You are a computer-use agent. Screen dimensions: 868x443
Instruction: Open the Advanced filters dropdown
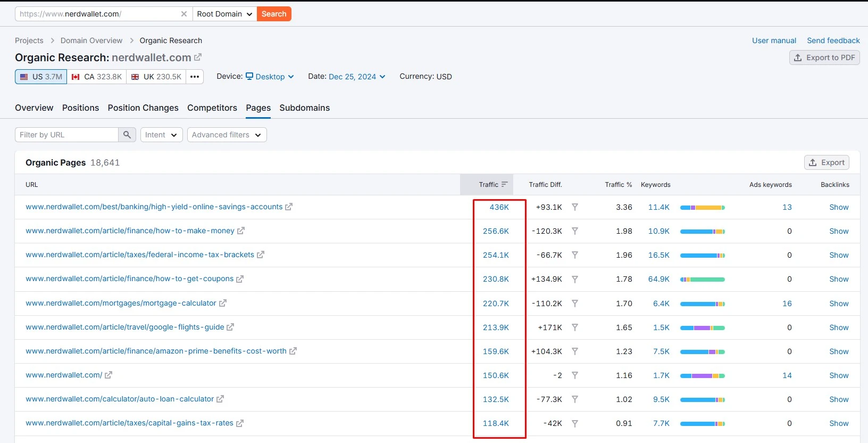(227, 135)
